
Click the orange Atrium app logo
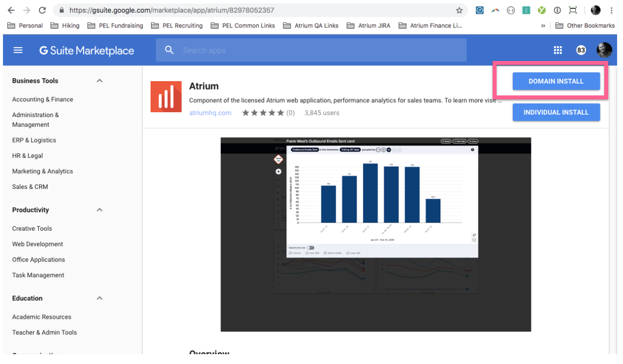point(166,96)
